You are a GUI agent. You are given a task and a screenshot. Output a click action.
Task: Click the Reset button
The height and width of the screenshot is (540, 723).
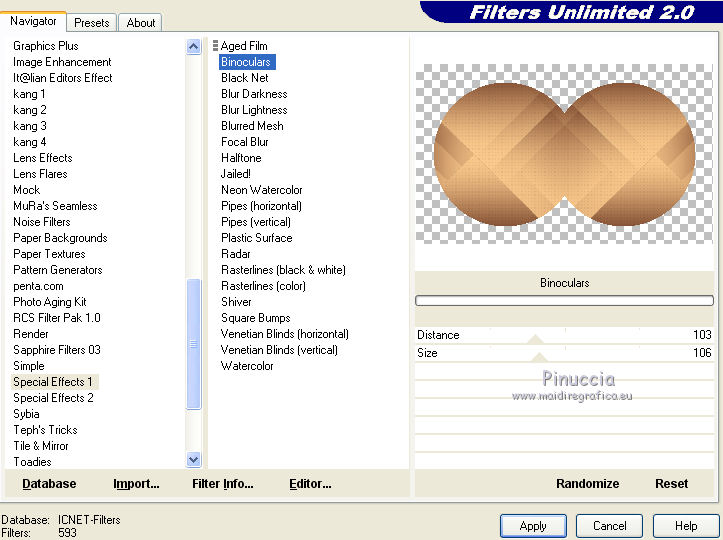point(671,484)
